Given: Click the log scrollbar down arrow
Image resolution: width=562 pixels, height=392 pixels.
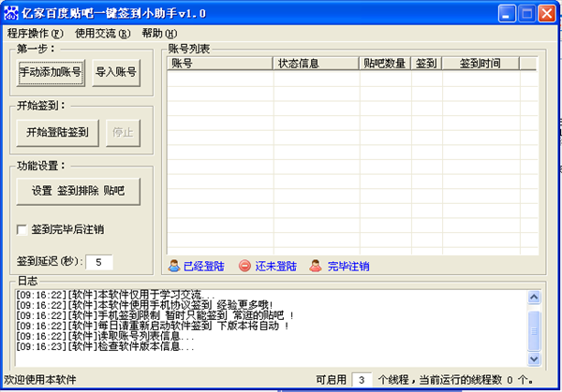Looking at the screenshot, I should 534,358.
